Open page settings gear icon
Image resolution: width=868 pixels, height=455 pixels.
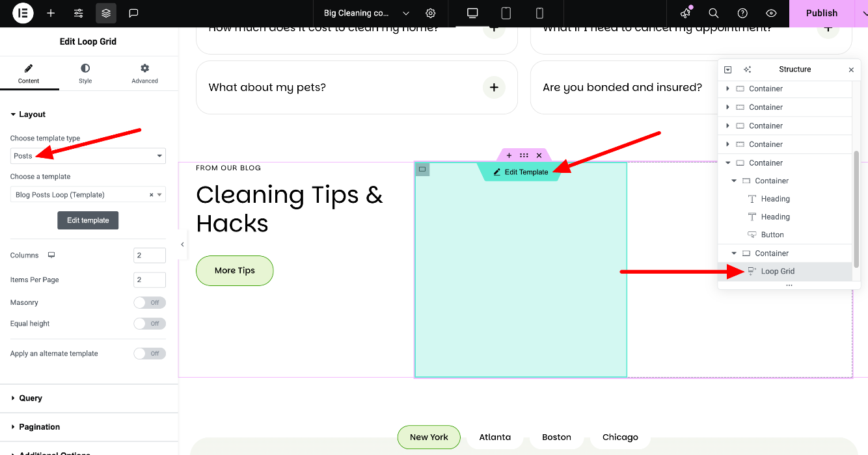[431, 13]
